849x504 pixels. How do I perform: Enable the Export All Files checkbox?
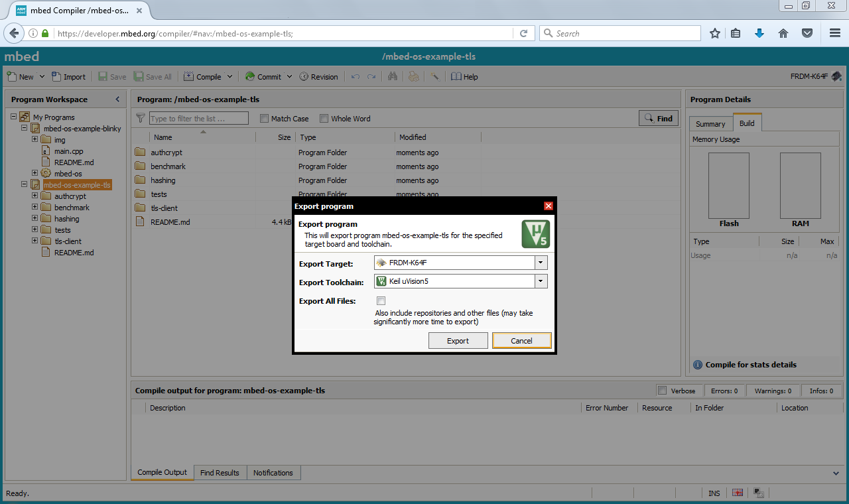click(381, 301)
